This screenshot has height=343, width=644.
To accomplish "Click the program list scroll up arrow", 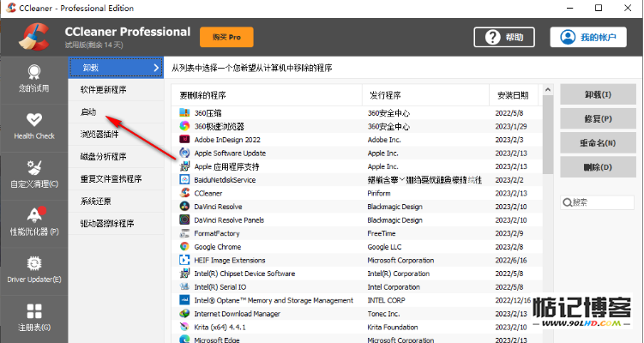I will coord(547,89).
